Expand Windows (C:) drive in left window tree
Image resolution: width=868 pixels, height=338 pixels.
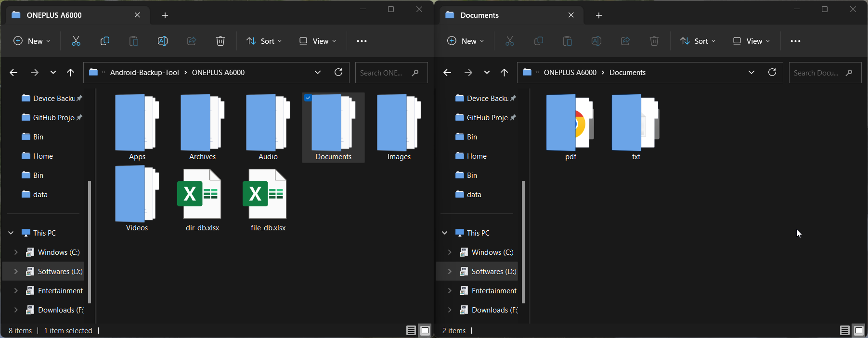coord(16,252)
